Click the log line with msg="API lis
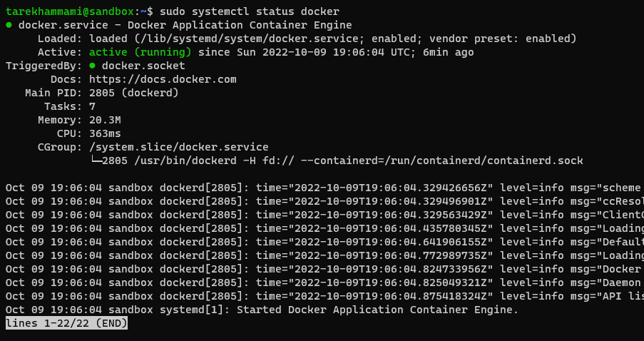The height and width of the screenshot is (341, 644). (325, 296)
